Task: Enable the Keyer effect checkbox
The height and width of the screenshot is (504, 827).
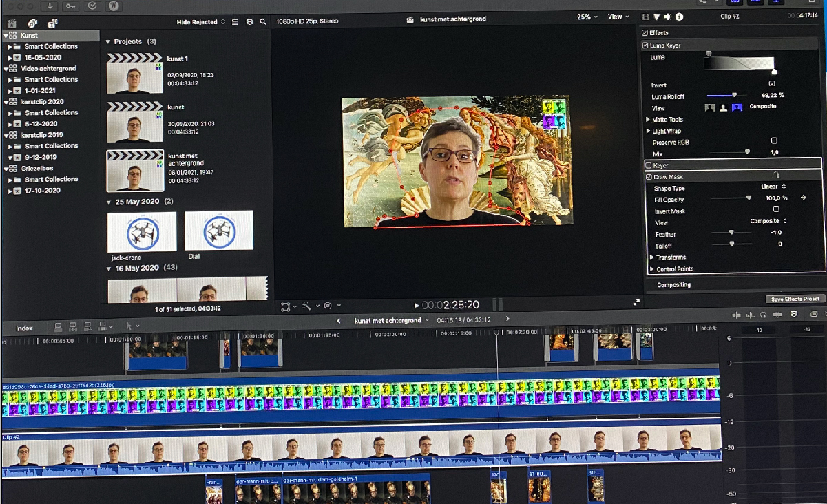Action: [648, 165]
